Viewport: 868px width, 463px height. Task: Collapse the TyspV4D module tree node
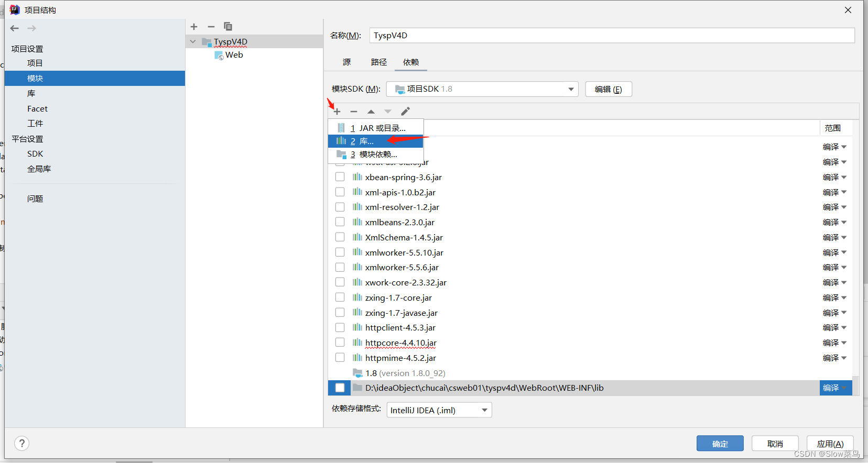pos(193,42)
